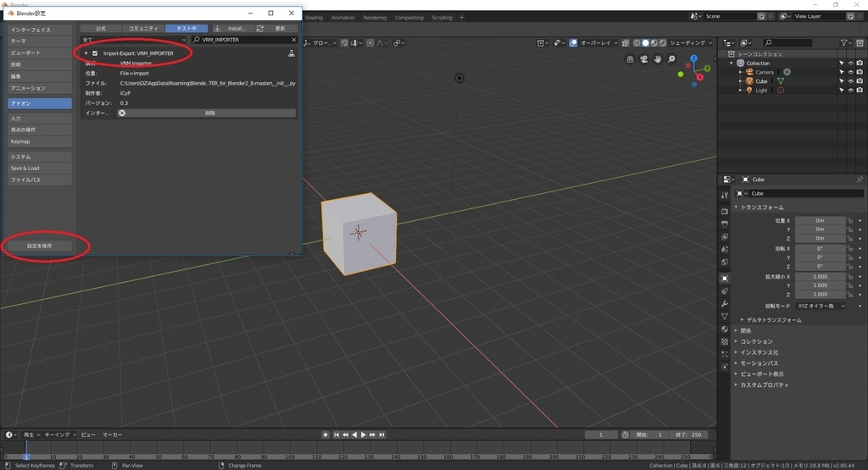
Task: Expand the コレクション panel
Action: tap(757, 341)
